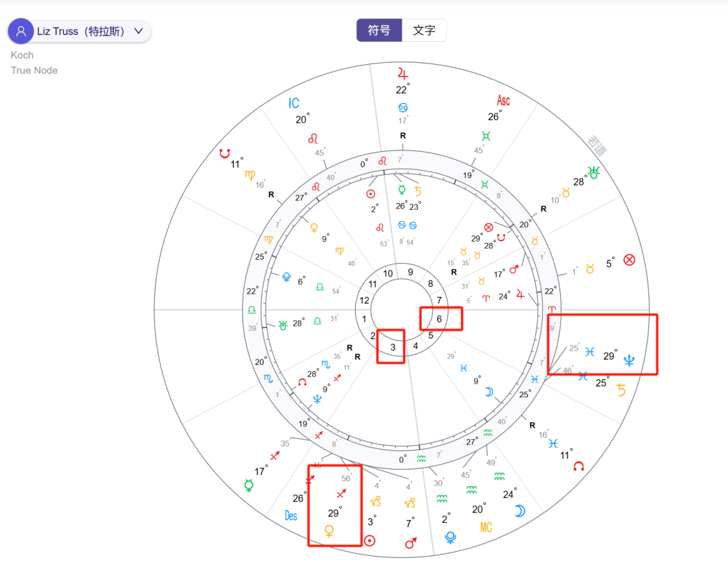
Task: Open the Liz Truss profile dropdown arrow
Action: 138,31
